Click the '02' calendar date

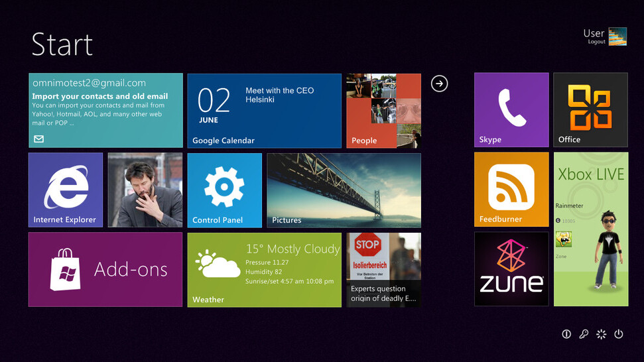[214, 100]
